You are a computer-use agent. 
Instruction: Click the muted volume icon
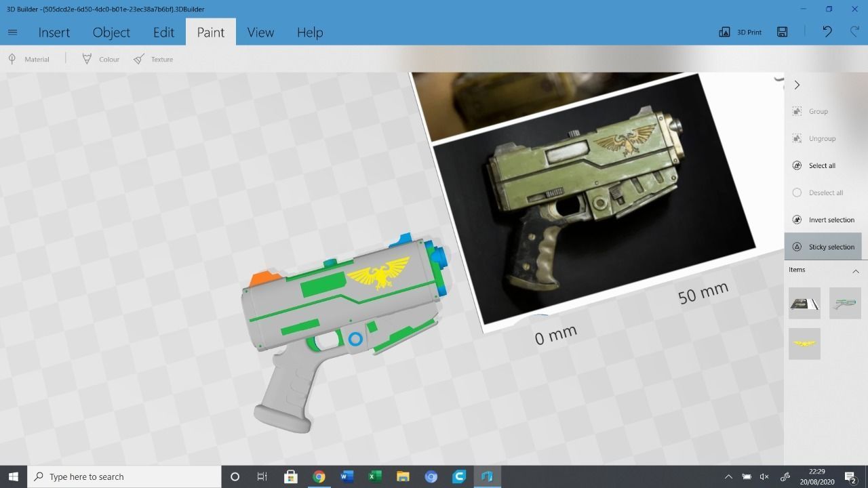coord(764,476)
